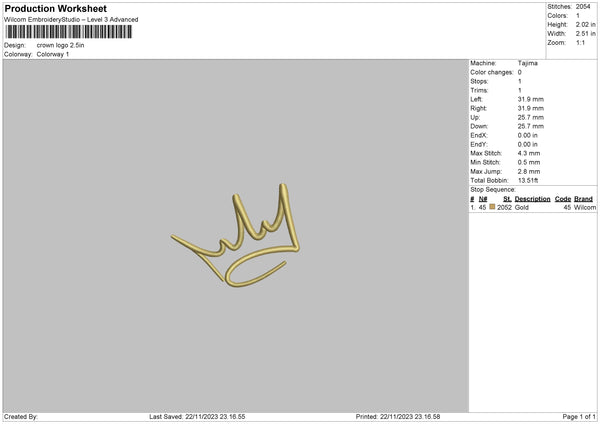The image size is (600, 424).
Task: Click the Min Stitch value 0.5 mm
Action: [529, 162]
